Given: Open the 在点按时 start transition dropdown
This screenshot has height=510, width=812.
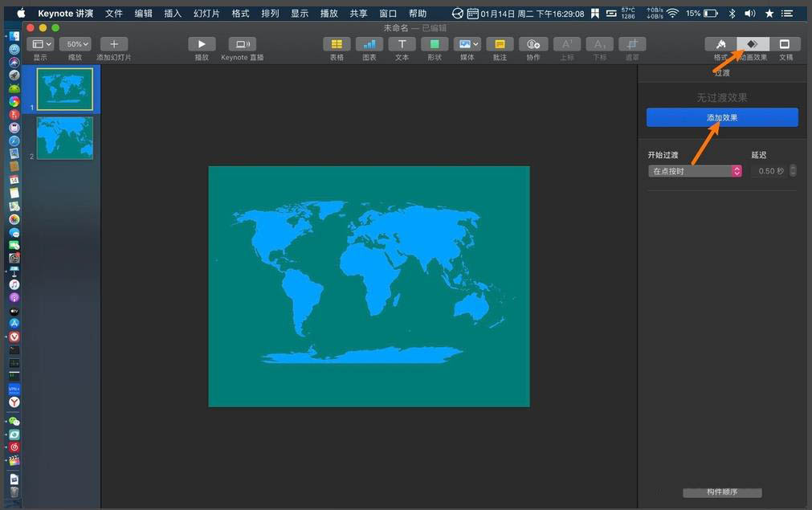Looking at the screenshot, I should click(x=695, y=171).
